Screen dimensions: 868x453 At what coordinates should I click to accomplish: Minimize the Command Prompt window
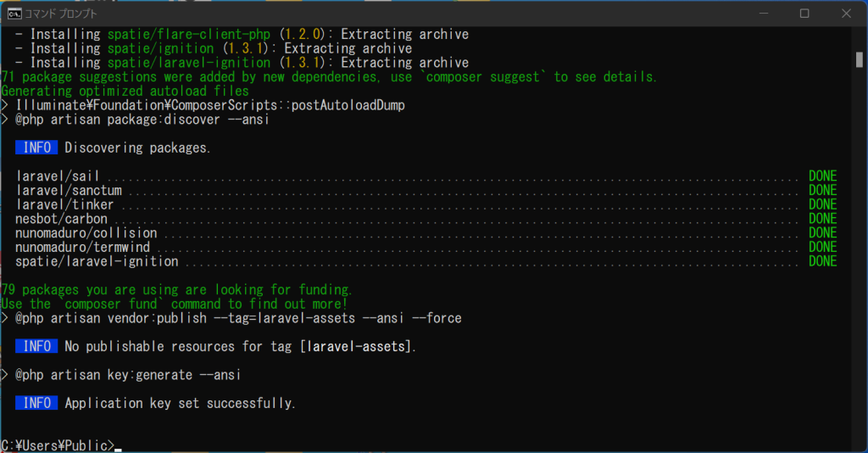(764, 14)
